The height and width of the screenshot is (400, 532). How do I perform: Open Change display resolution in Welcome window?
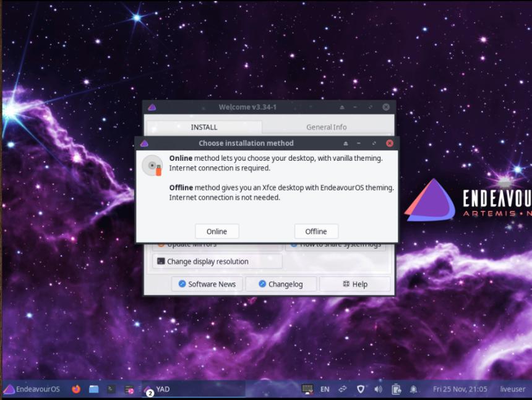[x=217, y=262]
